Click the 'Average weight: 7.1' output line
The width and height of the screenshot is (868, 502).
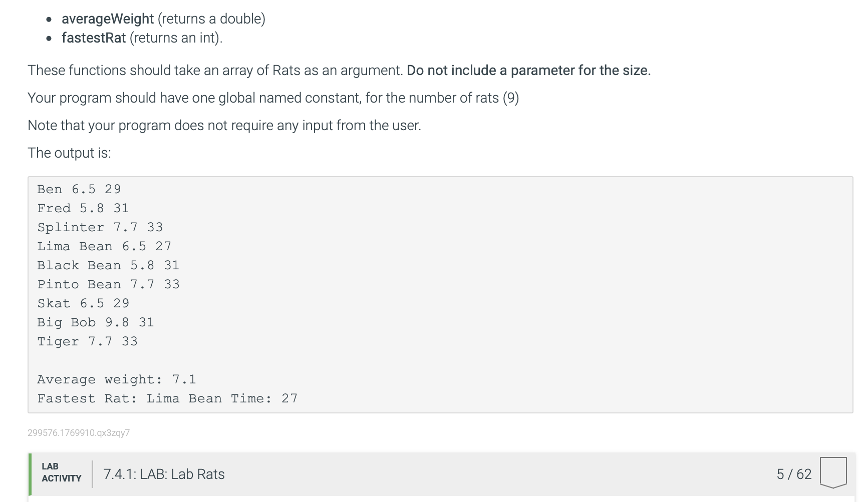tap(117, 379)
